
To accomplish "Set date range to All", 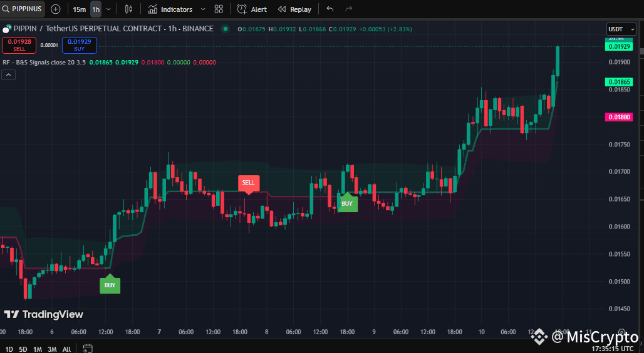I will click(x=66, y=349).
